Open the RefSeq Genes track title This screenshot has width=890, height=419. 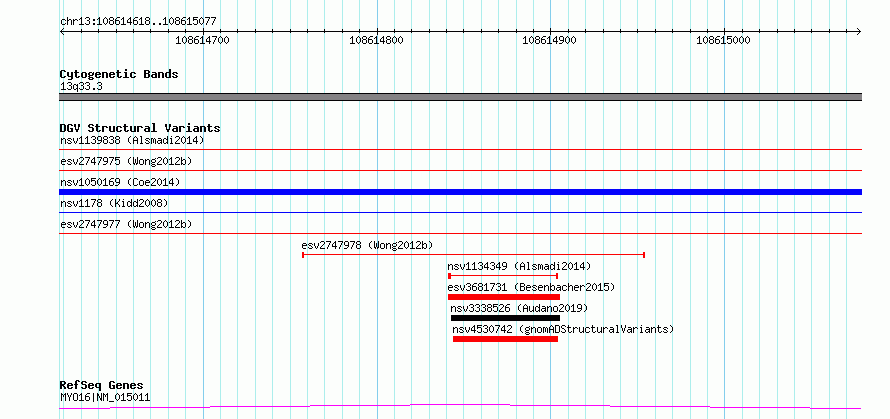(102, 386)
